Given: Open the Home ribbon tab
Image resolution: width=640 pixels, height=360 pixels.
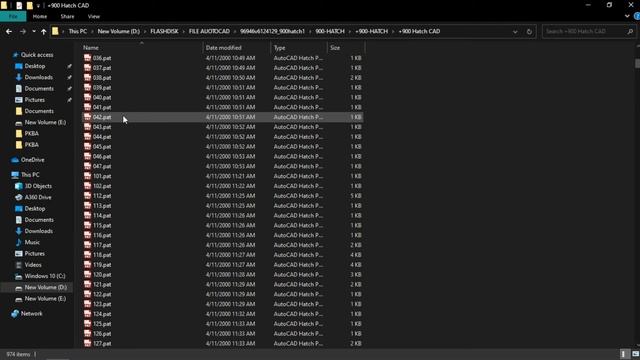Looking at the screenshot, I should tap(40, 16).
